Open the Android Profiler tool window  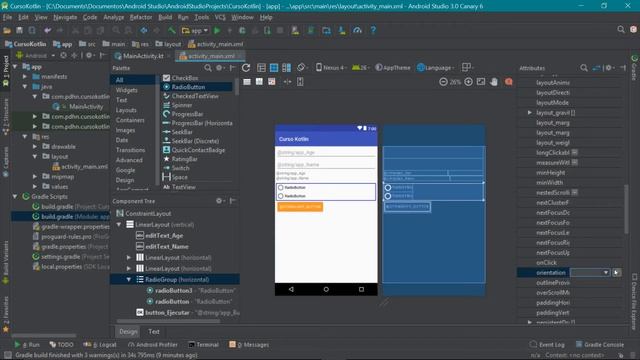153,345
